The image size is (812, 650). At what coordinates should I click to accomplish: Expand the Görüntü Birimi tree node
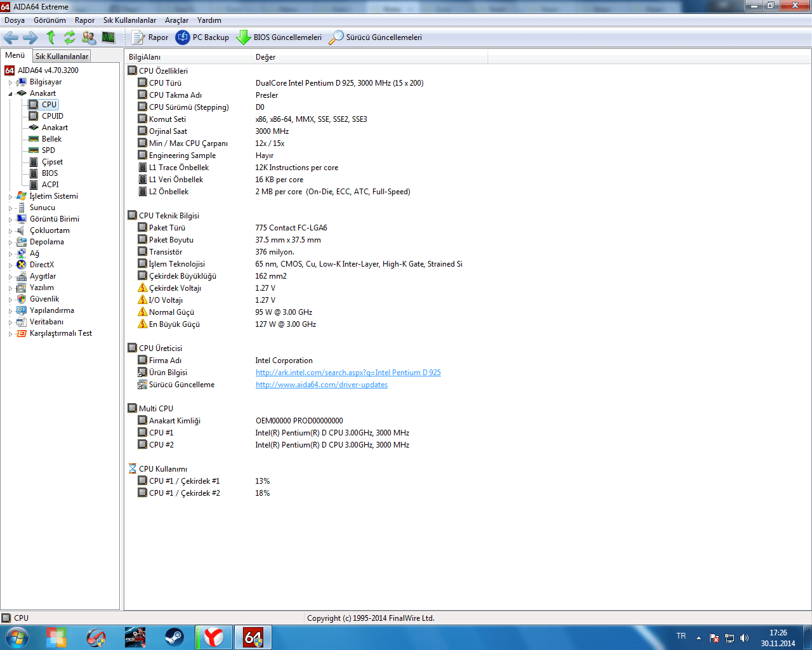pyautogui.click(x=10, y=220)
